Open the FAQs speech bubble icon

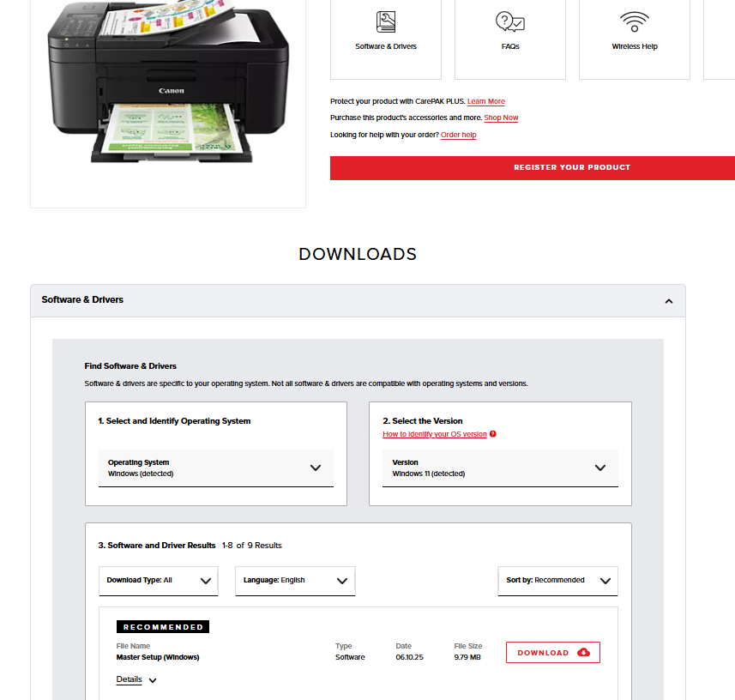(x=510, y=22)
